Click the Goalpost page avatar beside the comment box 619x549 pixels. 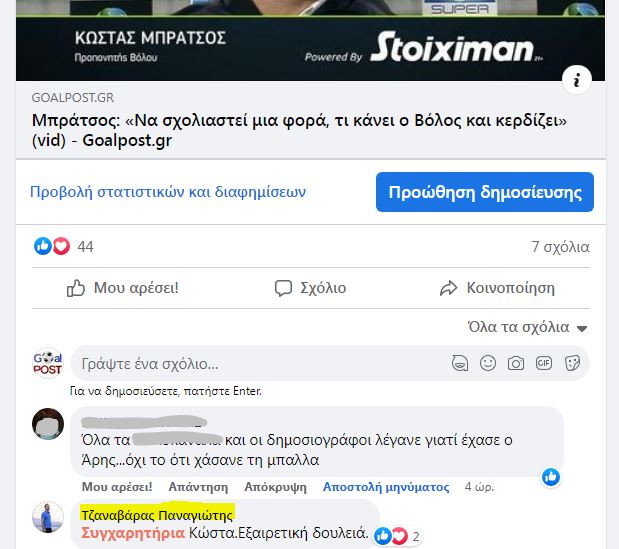click(47, 363)
